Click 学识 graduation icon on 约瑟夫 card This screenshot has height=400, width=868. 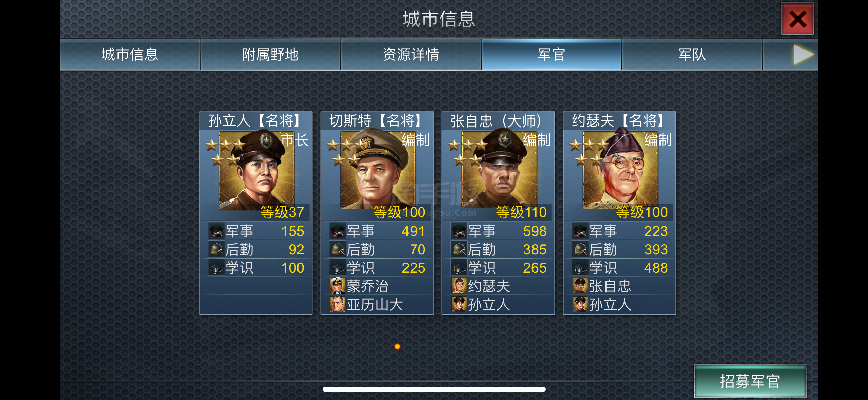[580, 268]
